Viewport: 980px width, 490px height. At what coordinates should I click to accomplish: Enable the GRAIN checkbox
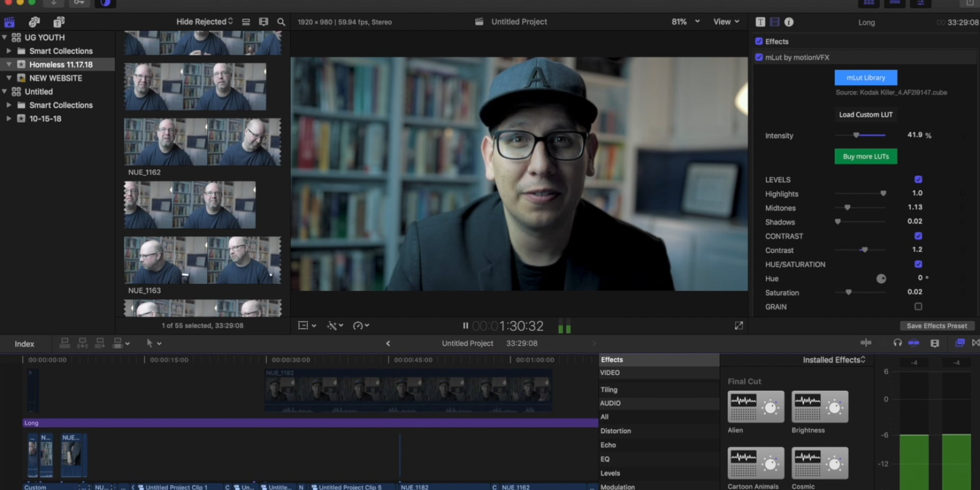click(918, 306)
